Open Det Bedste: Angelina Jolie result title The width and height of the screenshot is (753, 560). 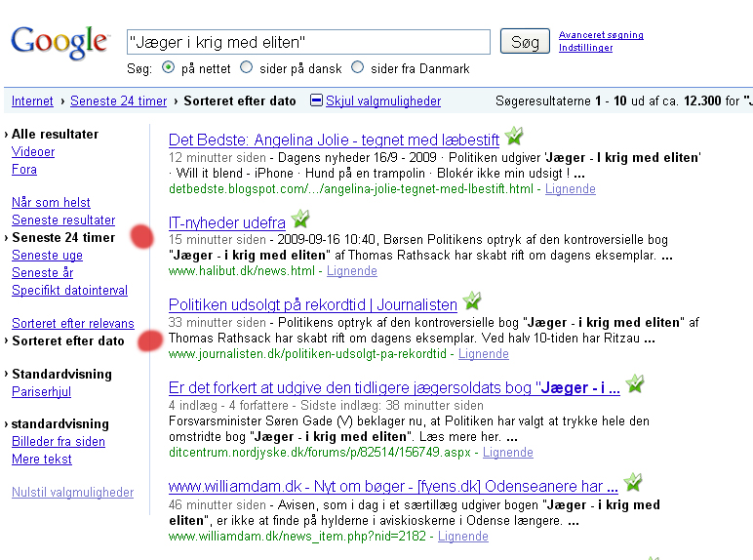(x=334, y=140)
